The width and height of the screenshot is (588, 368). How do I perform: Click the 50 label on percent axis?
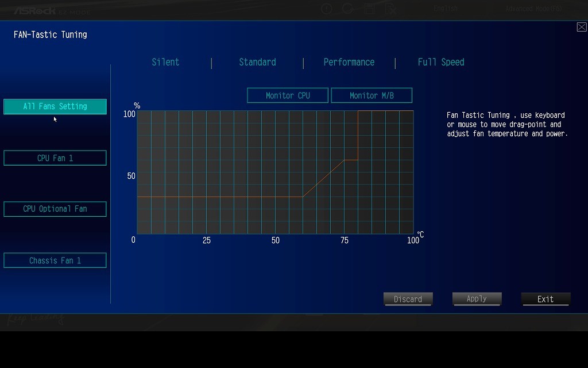coord(131,176)
